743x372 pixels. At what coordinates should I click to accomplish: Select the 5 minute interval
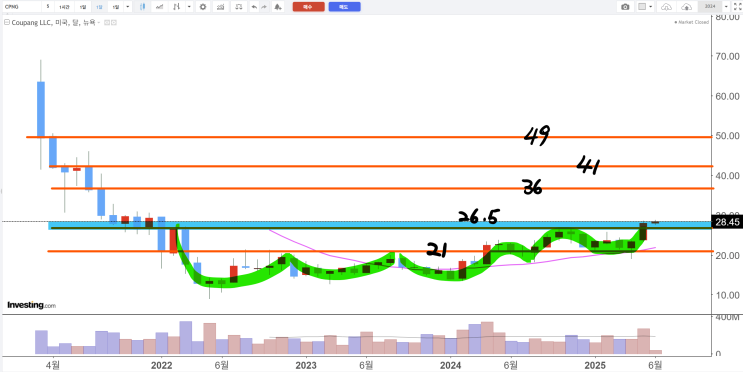(x=48, y=7)
